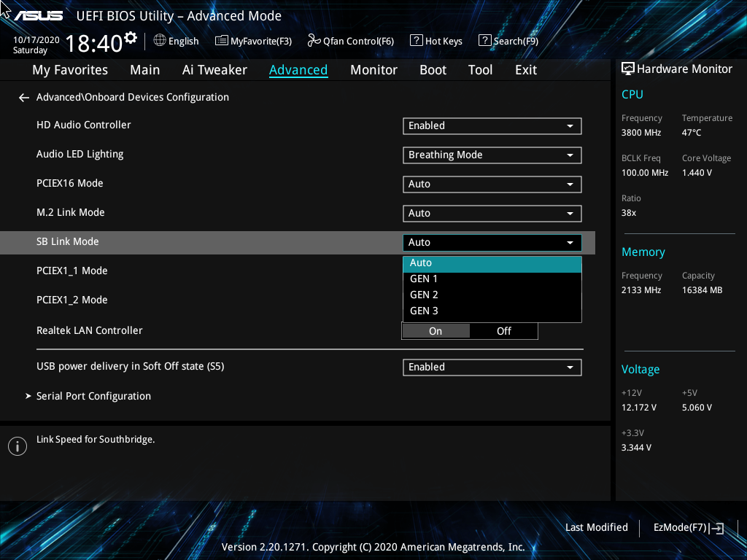Click the back arrow to Advanced menu
Viewport: 747px width, 560px height.
click(24, 98)
